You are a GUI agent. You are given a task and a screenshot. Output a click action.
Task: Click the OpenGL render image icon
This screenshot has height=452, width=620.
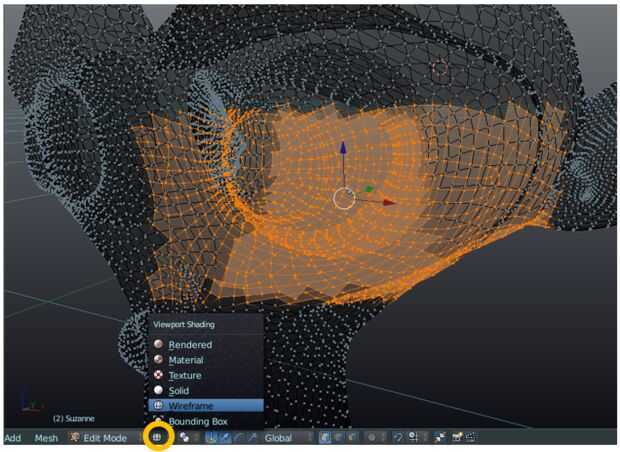pos(457,437)
